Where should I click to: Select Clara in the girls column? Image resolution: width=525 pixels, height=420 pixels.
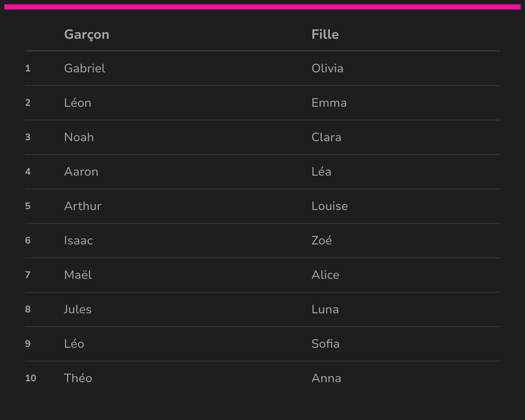tap(326, 137)
